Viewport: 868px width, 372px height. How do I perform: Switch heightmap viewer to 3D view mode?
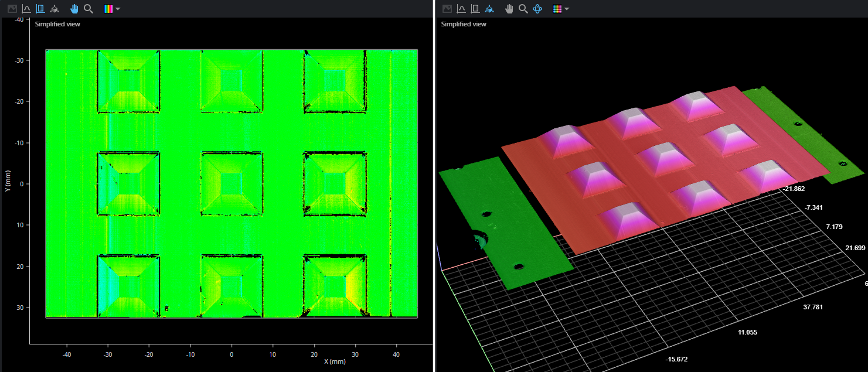(55, 9)
